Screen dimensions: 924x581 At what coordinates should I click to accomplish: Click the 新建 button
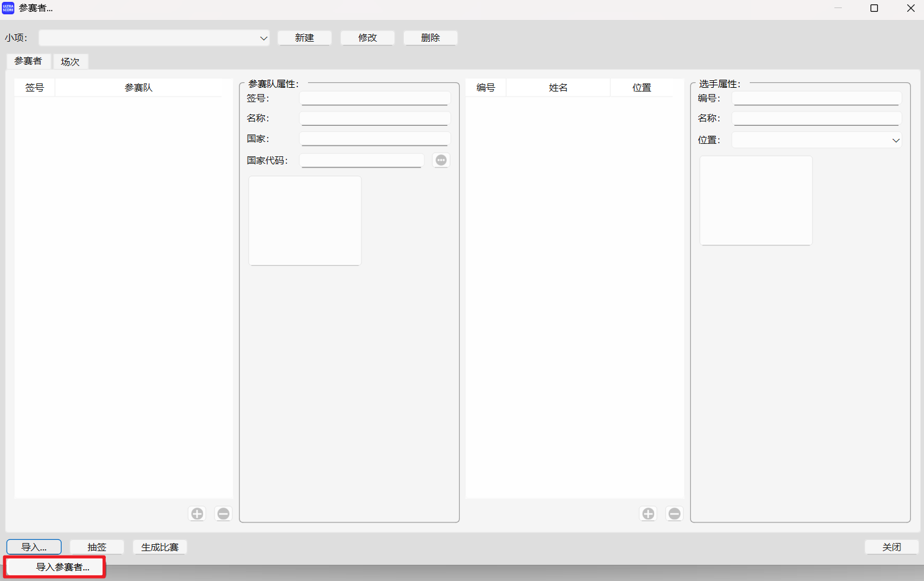[x=304, y=37]
